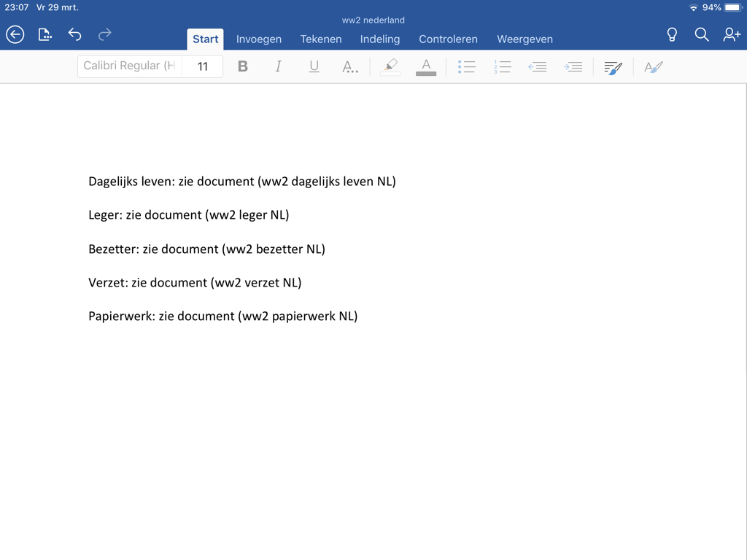747x560 pixels.
Task: Share document via add-person icon
Action: (x=732, y=34)
